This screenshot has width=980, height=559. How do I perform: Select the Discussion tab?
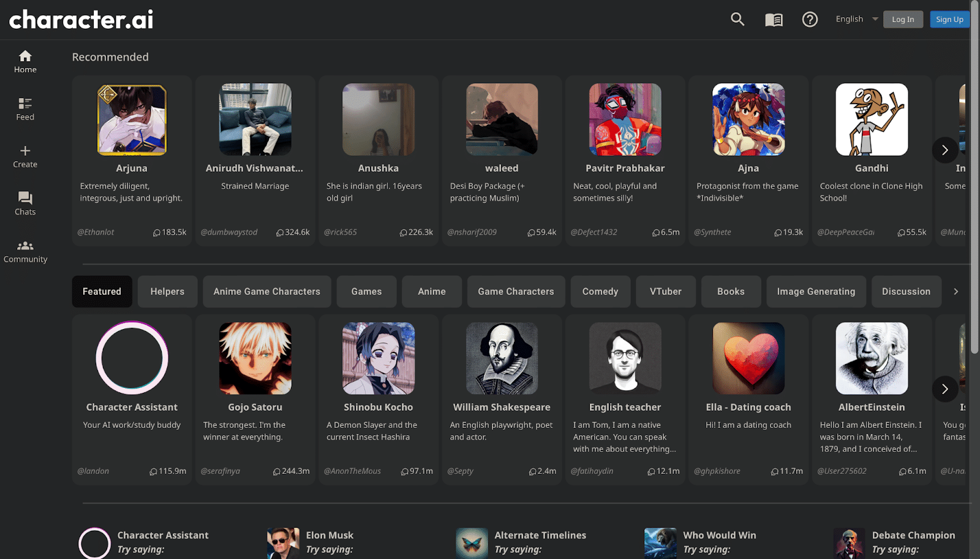pyautogui.click(x=906, y=291)
